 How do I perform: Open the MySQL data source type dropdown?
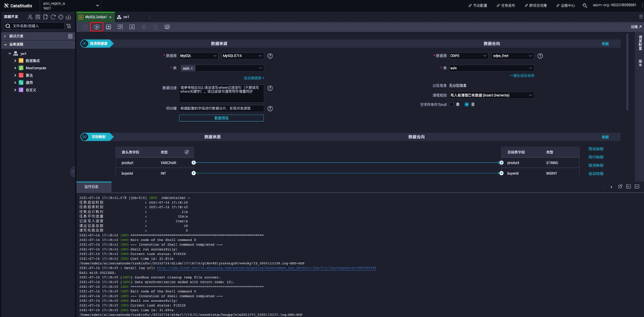198,56
